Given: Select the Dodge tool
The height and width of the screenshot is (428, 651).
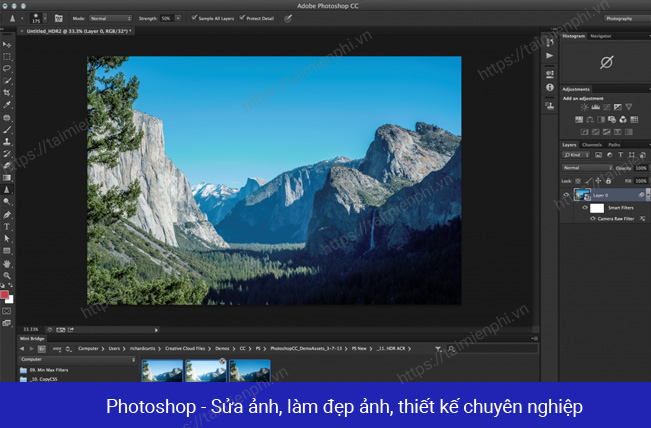Looking at the screenshot, I should click(x=7, y=202).
